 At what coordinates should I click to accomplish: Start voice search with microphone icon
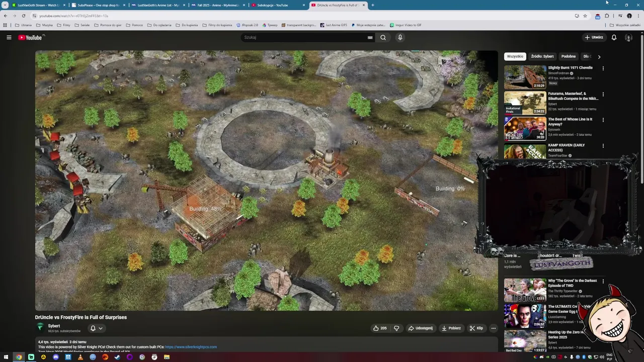pos(400,37)
